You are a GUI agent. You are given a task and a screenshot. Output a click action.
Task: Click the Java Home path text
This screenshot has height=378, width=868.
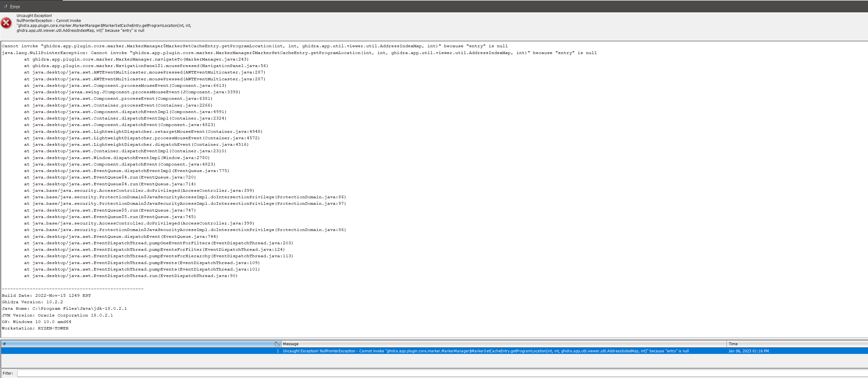(x=64, y=308)
